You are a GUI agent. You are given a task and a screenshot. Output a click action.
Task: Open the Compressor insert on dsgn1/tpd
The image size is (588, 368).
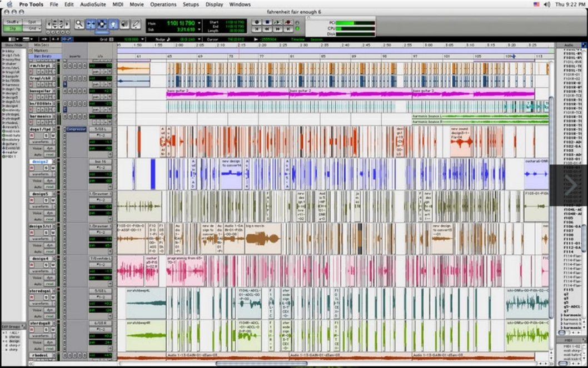(76, 129)
